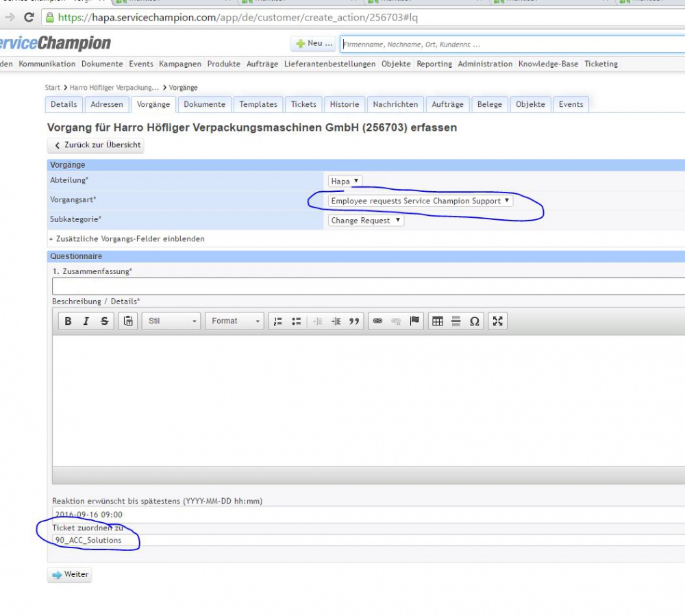Increase the indent in the editor

[x=336, y=321]
